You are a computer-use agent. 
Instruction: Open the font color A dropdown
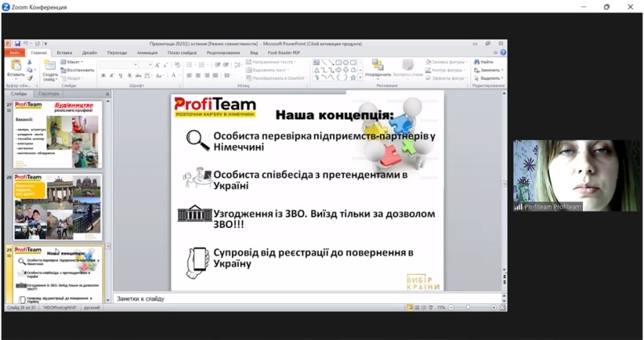pos(175,76)
